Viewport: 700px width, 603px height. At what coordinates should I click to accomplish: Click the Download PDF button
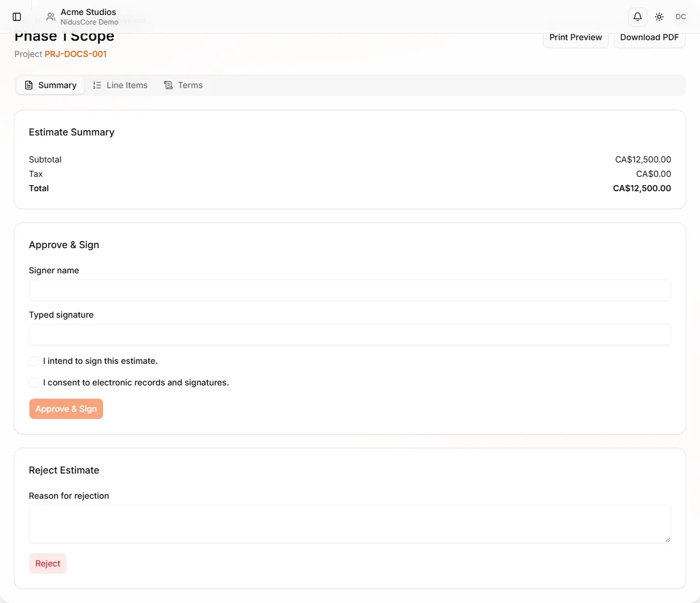tap(649, 38)
